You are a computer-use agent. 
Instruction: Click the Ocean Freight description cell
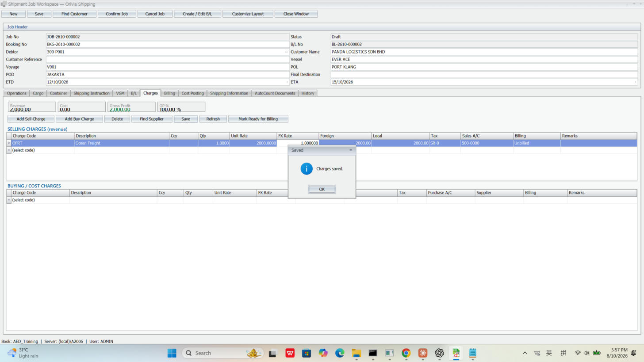[x=122, y=143]
